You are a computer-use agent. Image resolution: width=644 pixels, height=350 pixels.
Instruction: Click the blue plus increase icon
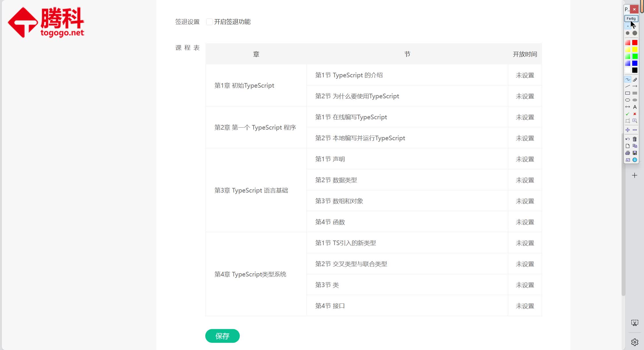point(628,130)
